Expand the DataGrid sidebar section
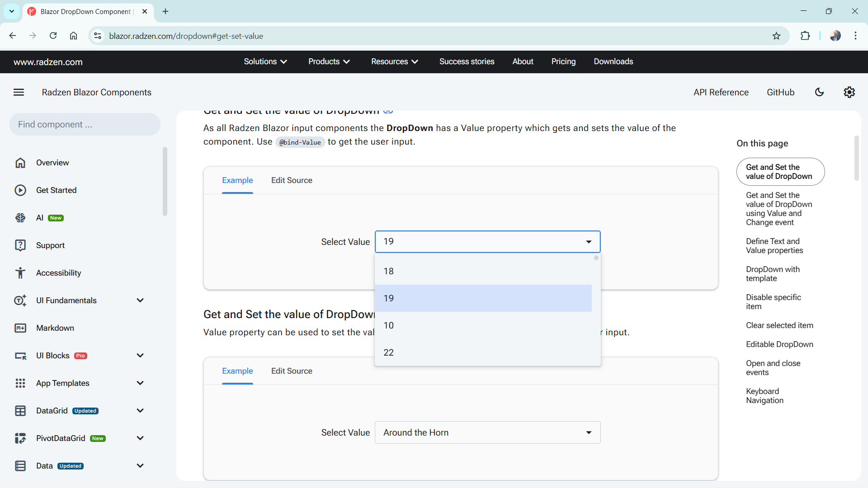 (140, 411)
